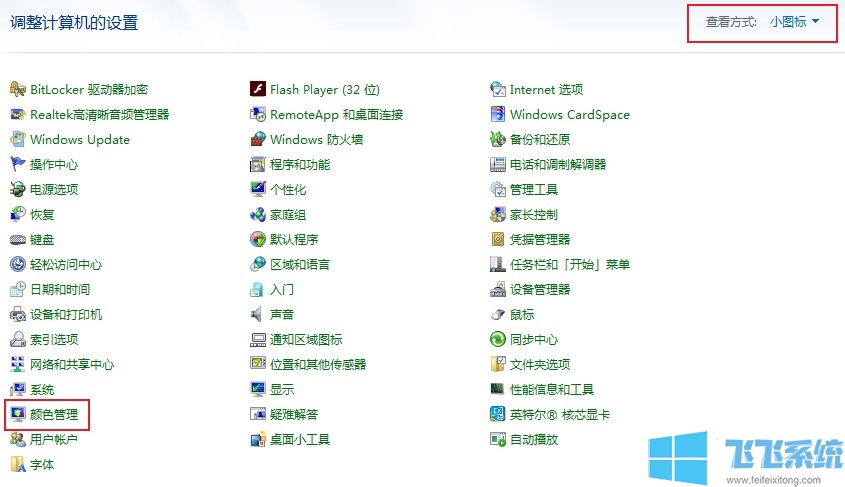Open 设备管理器 link
845x487 pixels.
(539, 290)
